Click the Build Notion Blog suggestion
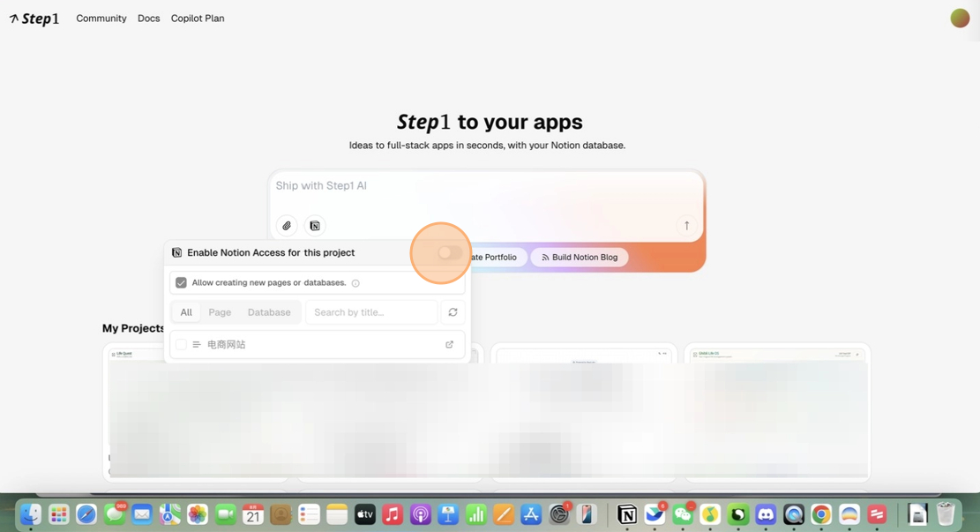This screenshot has width=980, height=532. coord(580,257)
